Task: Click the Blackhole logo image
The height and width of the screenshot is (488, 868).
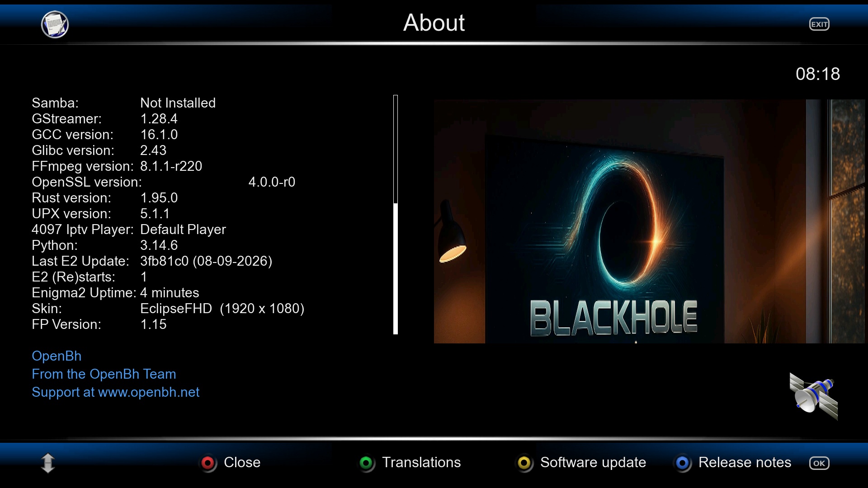Action: click(x=649, y=221)
